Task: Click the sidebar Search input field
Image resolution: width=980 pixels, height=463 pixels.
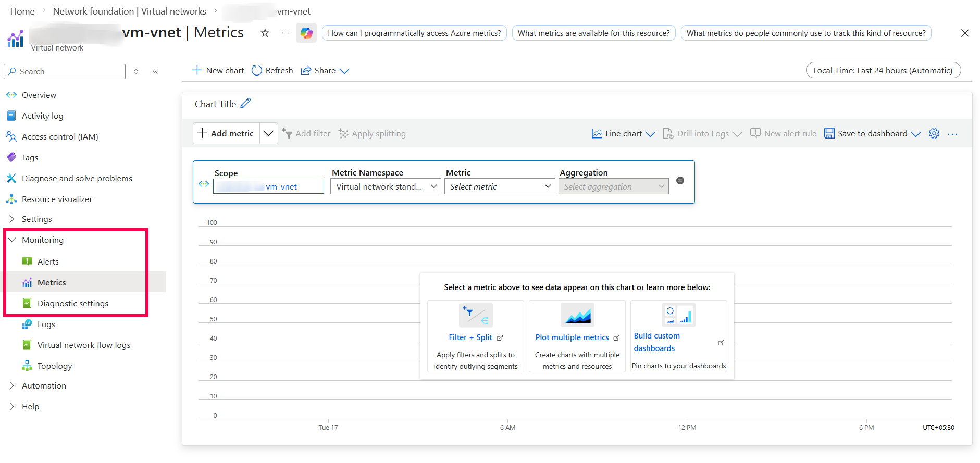Action: (x=65, y=72)
